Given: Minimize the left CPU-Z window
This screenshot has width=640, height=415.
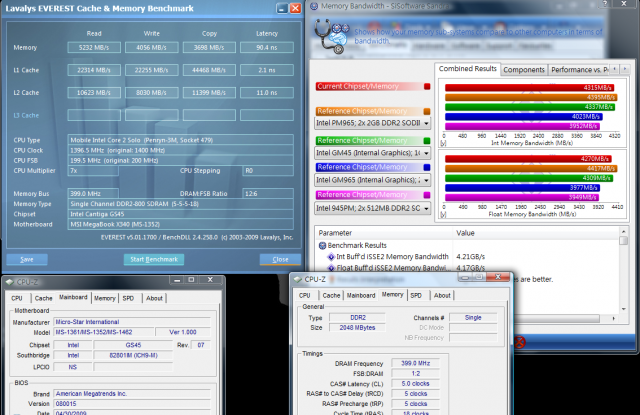Looking at the screenshot, I should (177, 280).
